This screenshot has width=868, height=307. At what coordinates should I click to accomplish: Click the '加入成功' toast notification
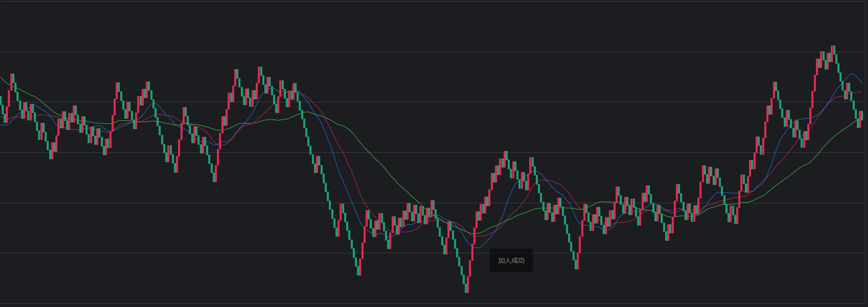point(511,260)
